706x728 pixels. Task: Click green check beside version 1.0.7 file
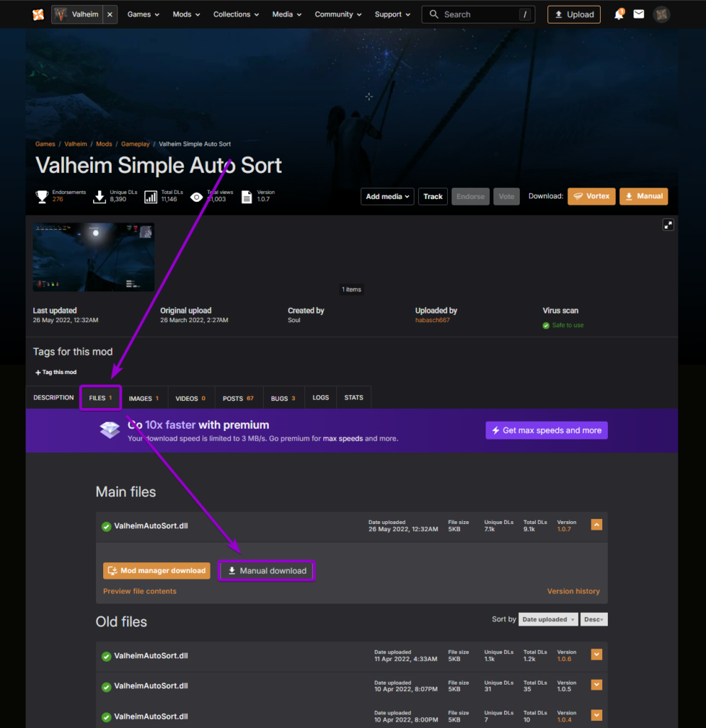107,527
